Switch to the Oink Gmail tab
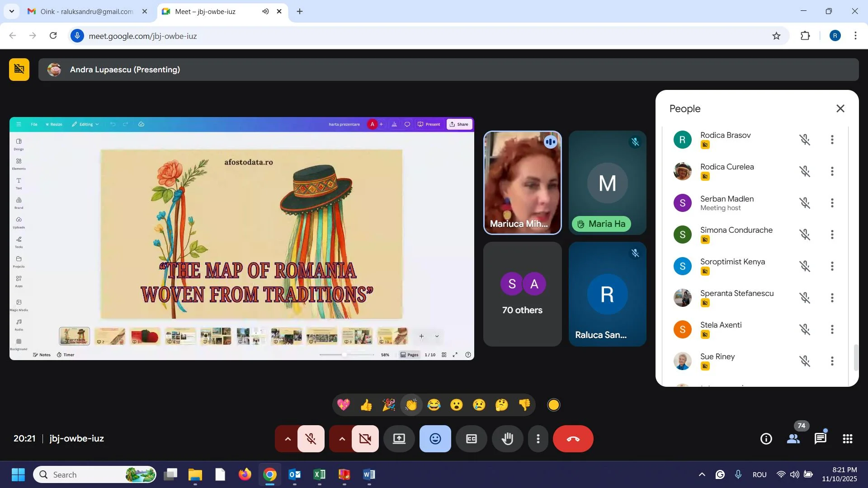The image size is (868, 488). tap(86, 11)
